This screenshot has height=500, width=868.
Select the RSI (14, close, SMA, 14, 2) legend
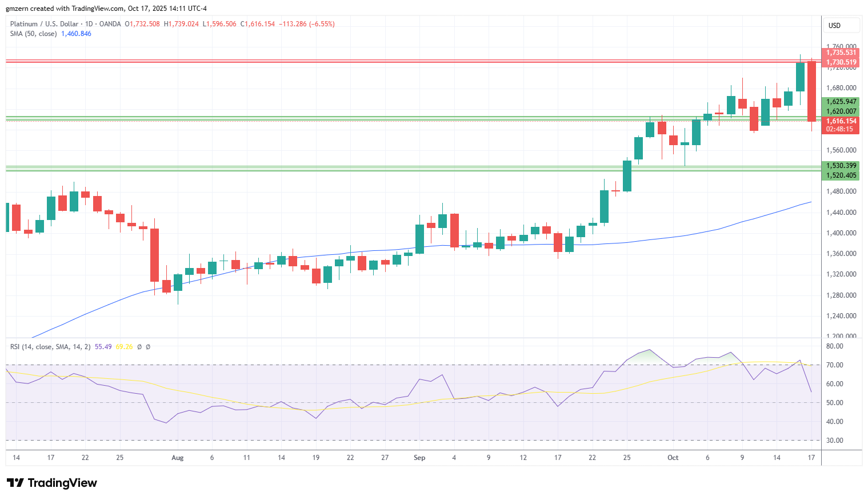50,347
